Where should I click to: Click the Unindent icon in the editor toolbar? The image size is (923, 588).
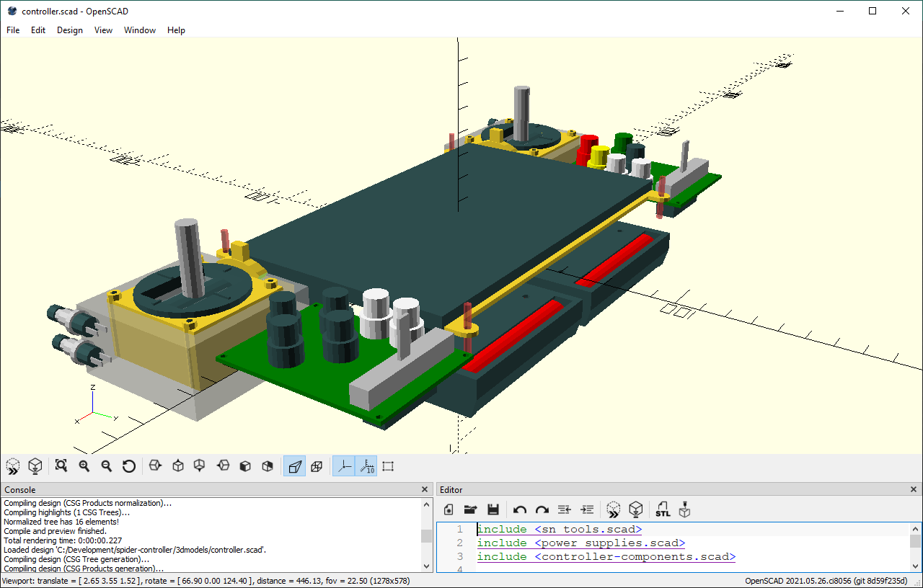(565, 509)
